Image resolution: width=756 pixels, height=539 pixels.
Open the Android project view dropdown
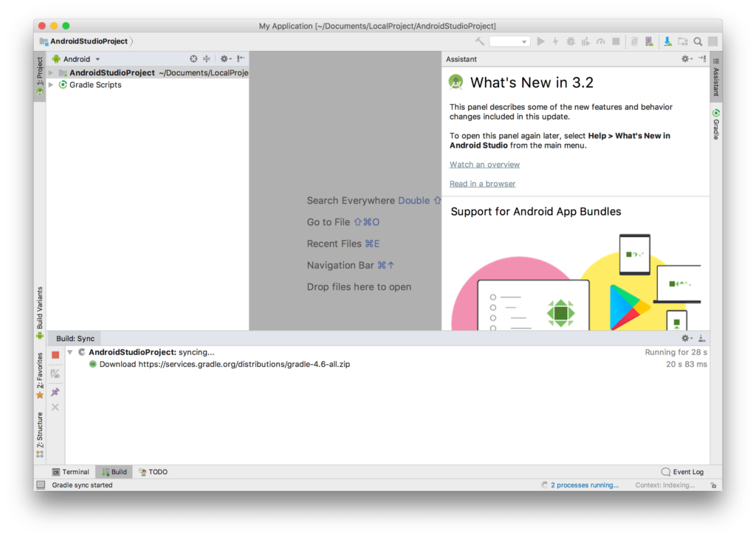(x=77, y=59)
